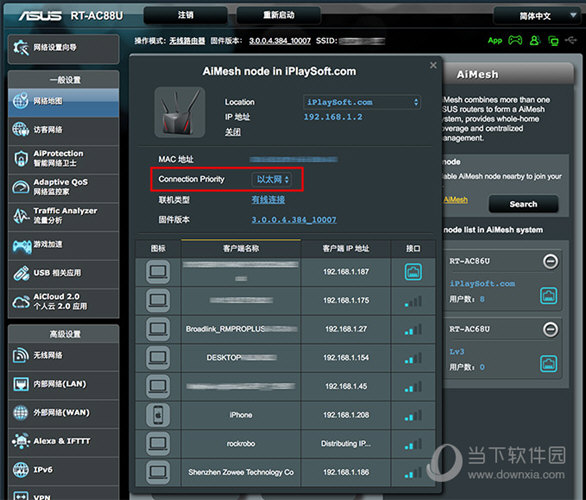The height and width of the screenshot is (500, 586).
Task: Open Adaptive QoS 网络监控家
Action: click(x=63, y=187)
